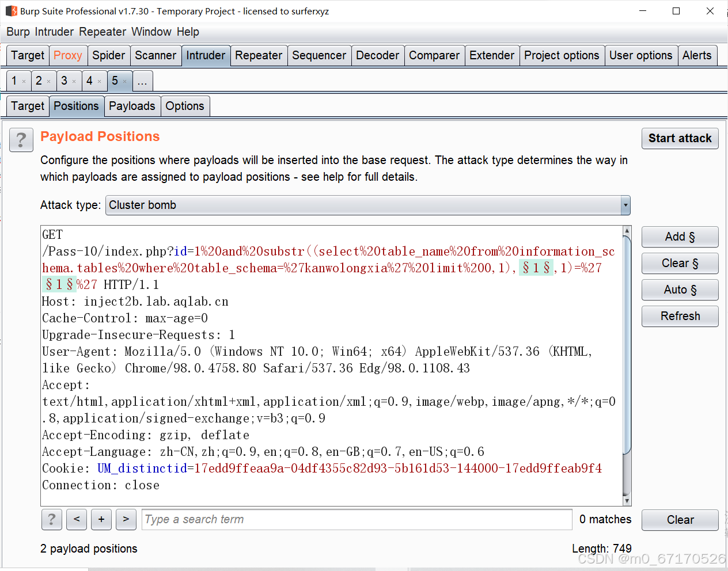728x571 pixels.
Task: Open the User options tab
Action: coord(640,55)
